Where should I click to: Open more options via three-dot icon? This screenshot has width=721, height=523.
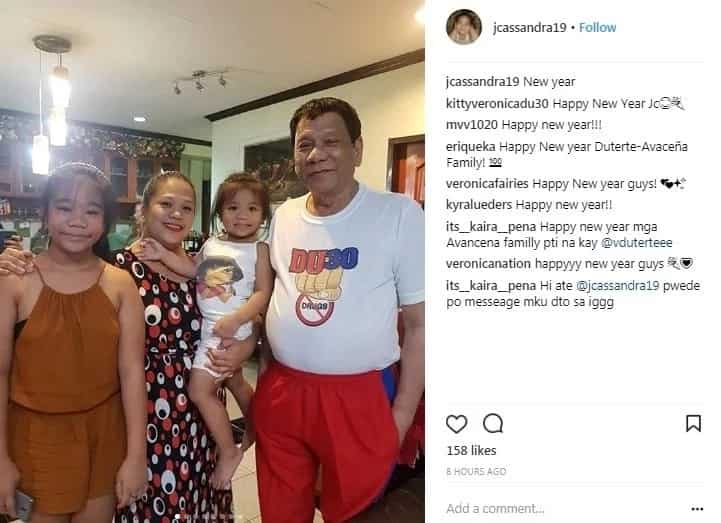coord(697,509)
